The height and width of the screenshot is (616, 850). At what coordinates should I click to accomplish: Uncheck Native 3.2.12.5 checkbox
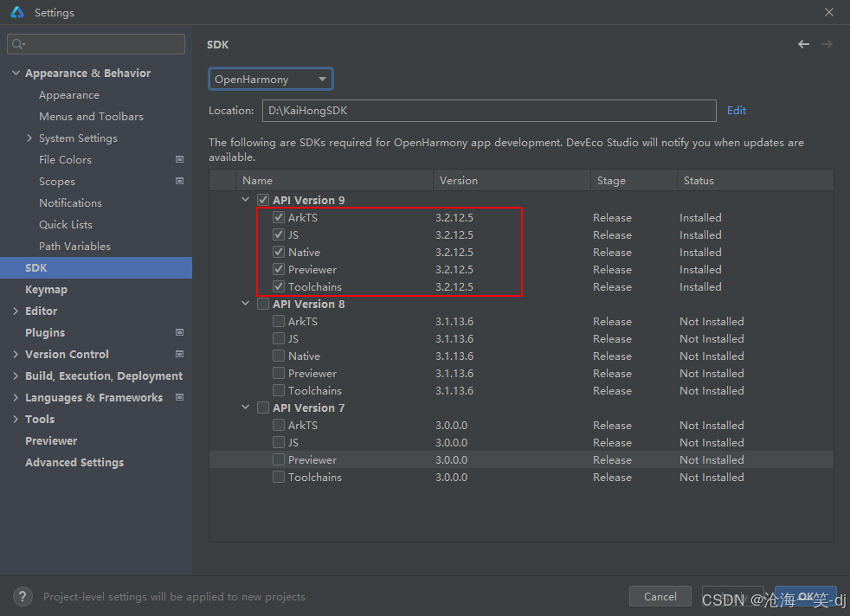(279, 252)
